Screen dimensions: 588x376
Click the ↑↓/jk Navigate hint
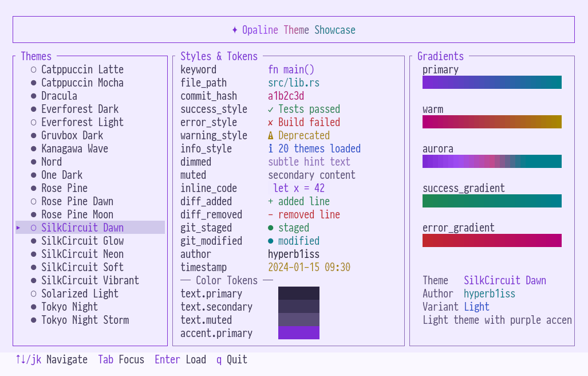tap(52, 359)
